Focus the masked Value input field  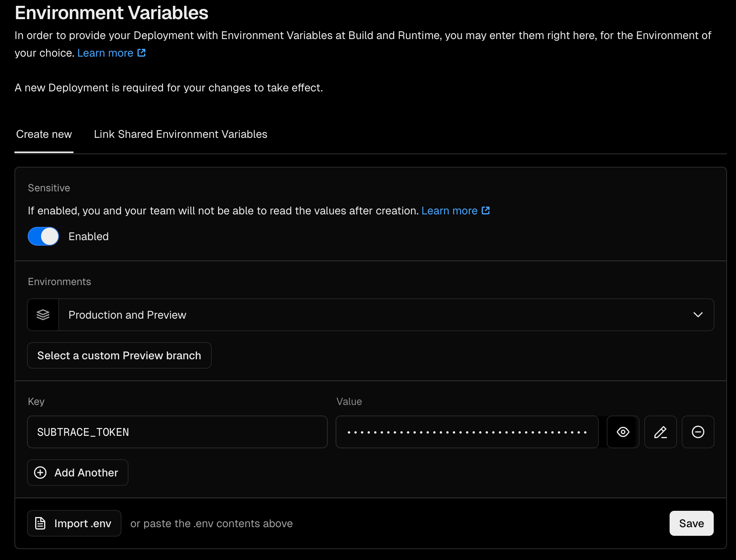[467, 432]
